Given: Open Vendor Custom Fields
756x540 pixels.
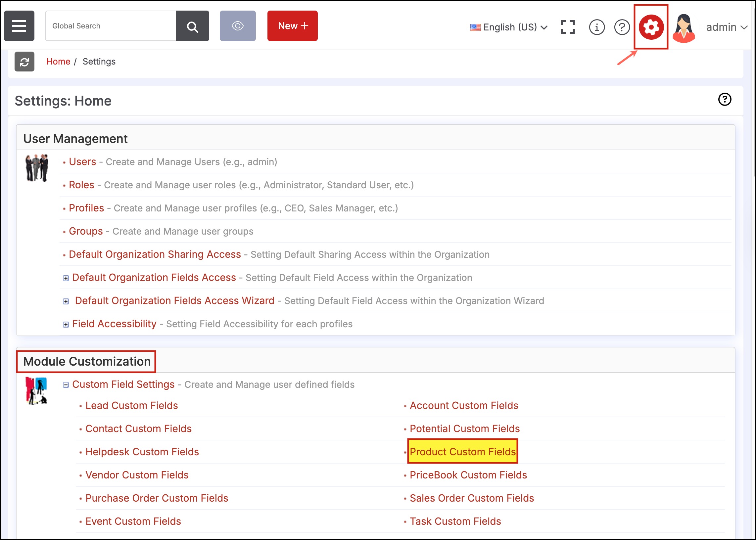Looking at the screenshot, I should (137, 475).
